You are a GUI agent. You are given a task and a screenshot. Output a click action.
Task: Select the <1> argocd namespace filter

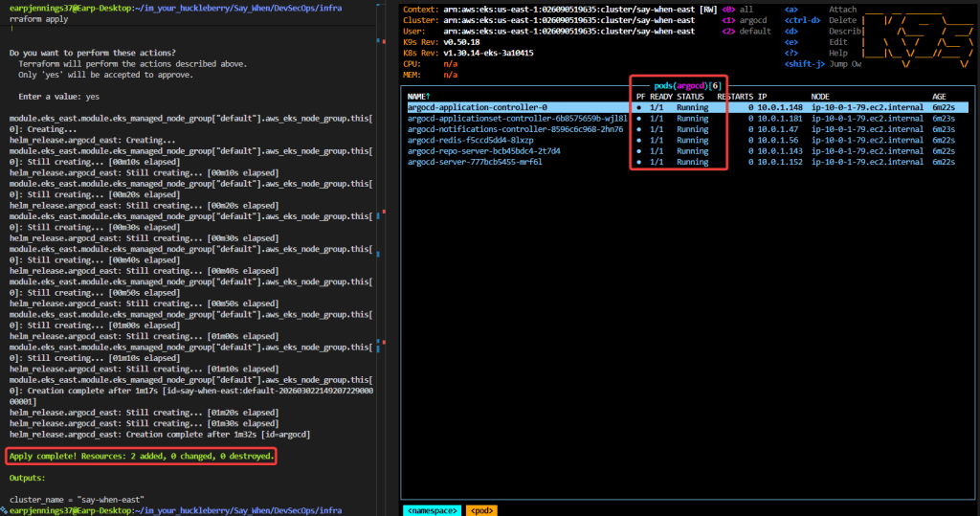[746, 20]
